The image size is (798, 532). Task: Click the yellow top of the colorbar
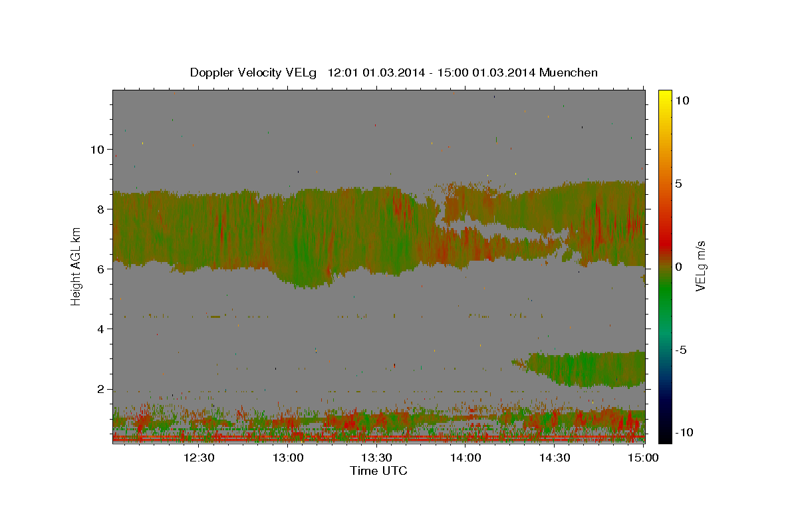664,95
